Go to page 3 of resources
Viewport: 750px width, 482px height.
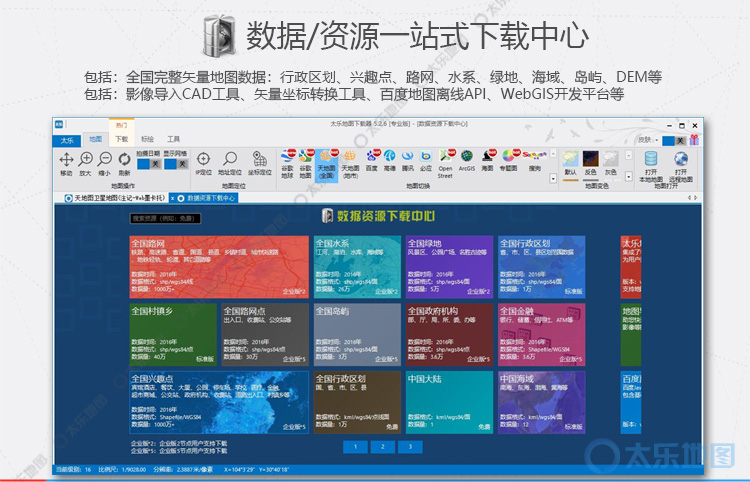click(410, 447)
